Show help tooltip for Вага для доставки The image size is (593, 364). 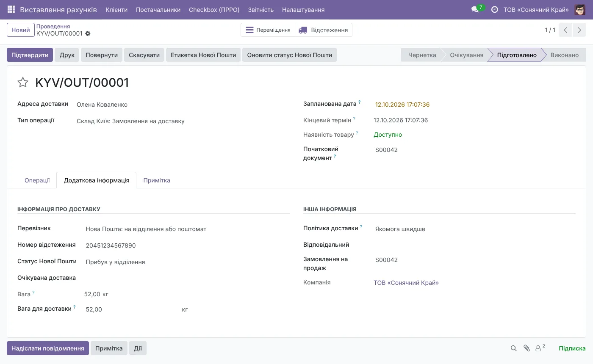pos(75,307)
